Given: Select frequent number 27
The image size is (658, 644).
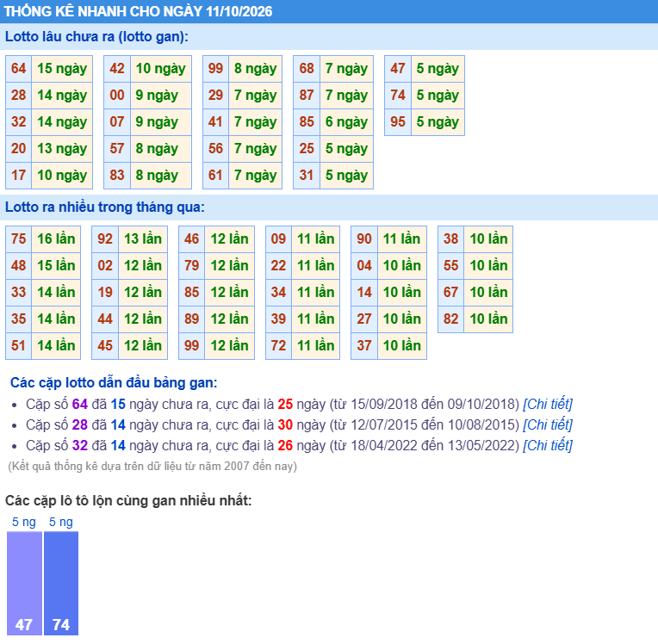Looking at the screenshot, I should pyautogui.click(x=364, y=319).
